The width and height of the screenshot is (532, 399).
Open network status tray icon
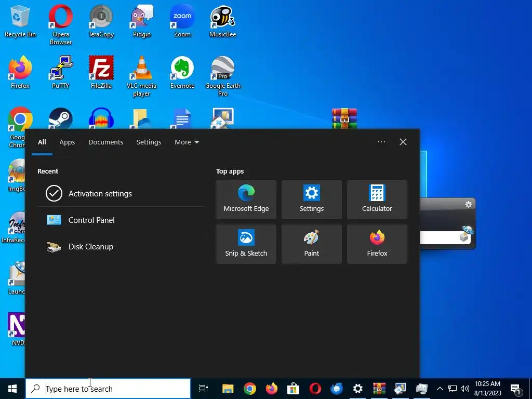coord(453,389)
